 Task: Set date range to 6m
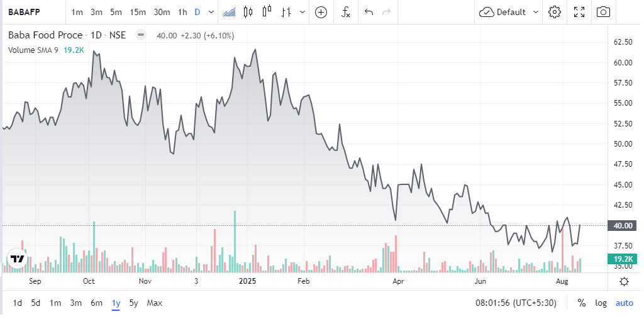[96, 303]
